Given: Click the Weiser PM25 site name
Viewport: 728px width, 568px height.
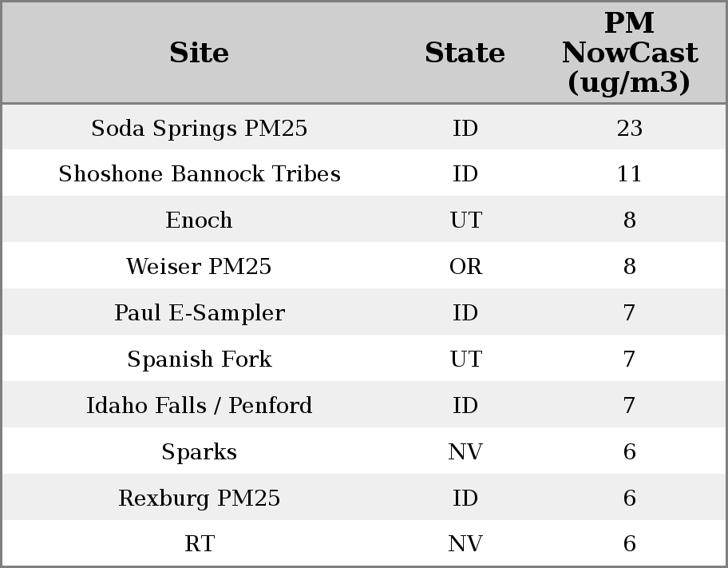Looking at the screenshot, I should [x=199, y=267].
